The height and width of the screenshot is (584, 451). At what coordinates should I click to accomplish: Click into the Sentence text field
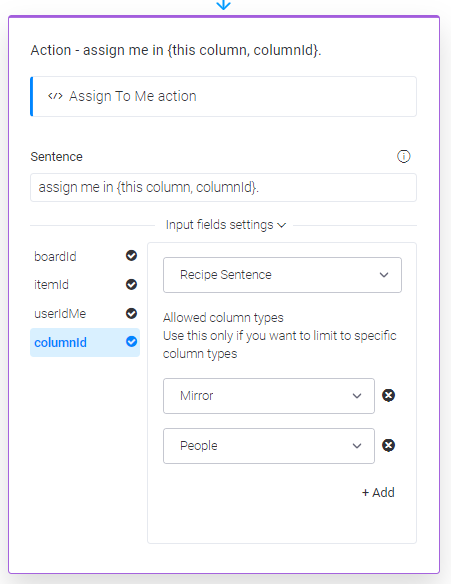223,187
